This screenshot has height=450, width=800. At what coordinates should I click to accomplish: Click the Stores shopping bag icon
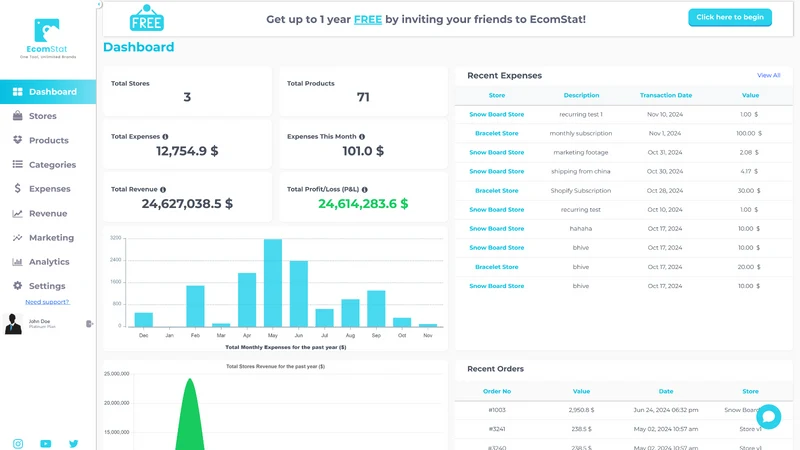point(17,116)
